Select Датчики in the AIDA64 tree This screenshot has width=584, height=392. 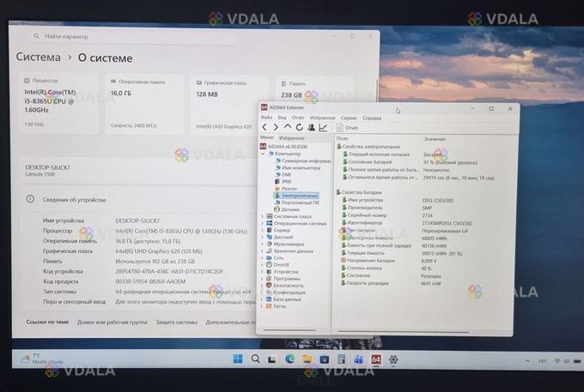pos(290,209)
